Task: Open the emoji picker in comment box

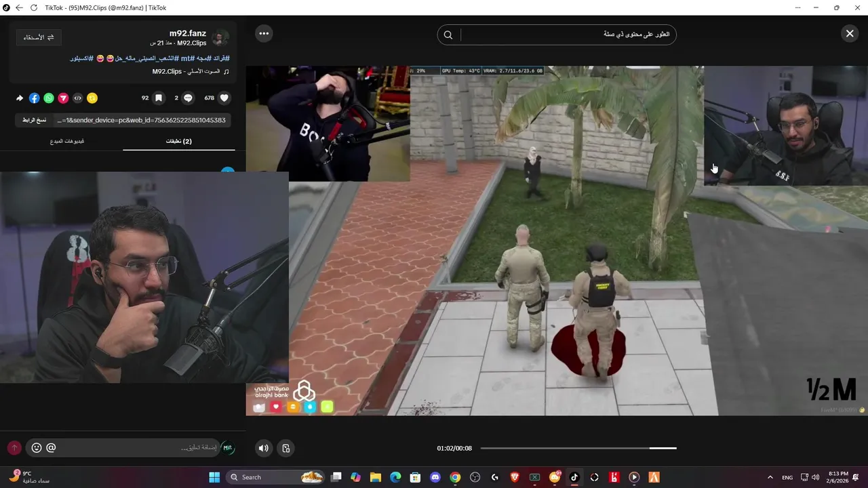Action: click(x=37, y=447)
